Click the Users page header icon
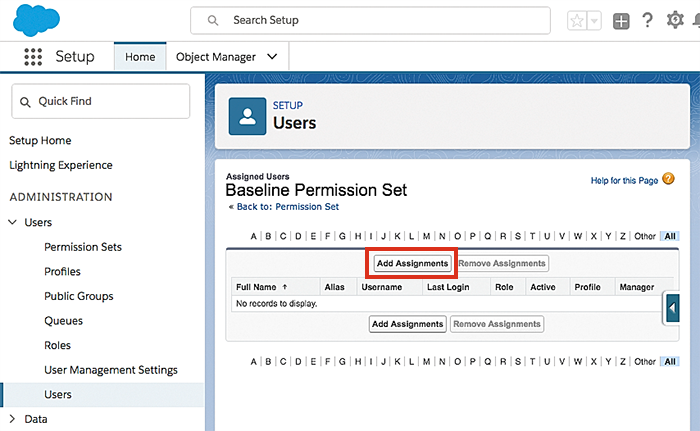700x431 pixels. point(247,117)
